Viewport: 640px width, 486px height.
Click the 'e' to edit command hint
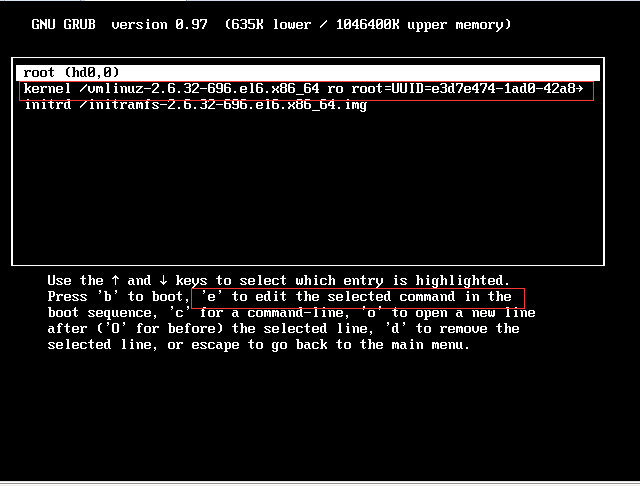pos(358,297)
